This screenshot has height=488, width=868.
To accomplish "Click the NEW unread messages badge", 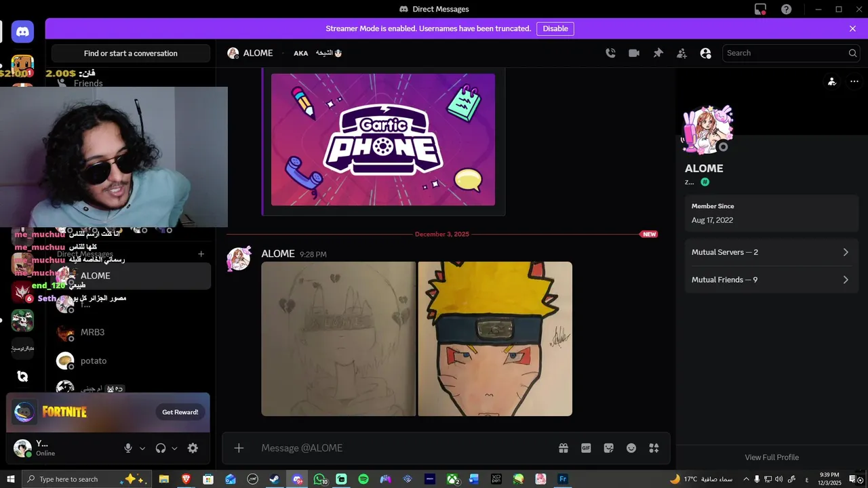I will [x=649, y=235].
